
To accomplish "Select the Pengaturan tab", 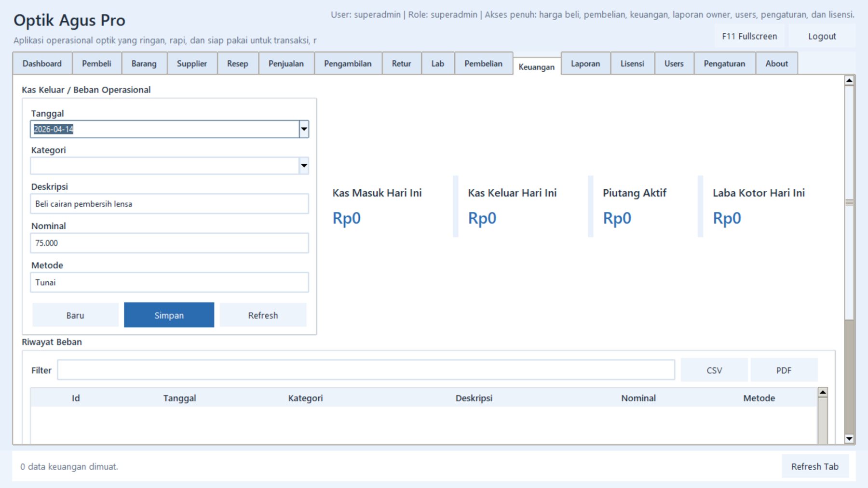I will click(724, 64).
